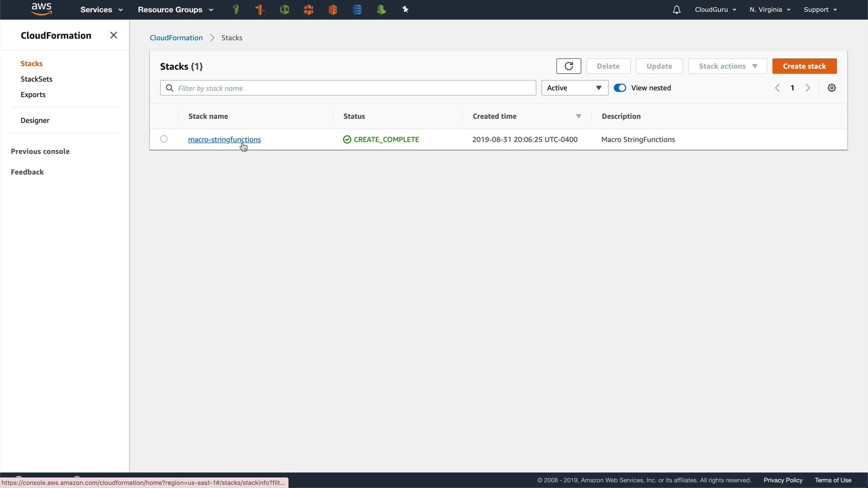Screen dimensions: 868x488
Task: Open StackSets in the sidebar
Action: click(x=36, y=79)
